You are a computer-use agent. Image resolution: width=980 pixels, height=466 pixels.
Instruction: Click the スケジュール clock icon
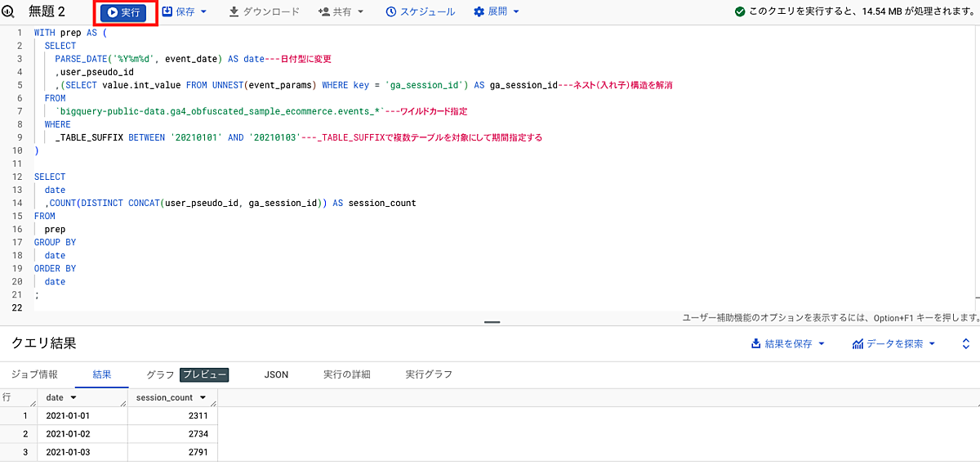(391, 12)
